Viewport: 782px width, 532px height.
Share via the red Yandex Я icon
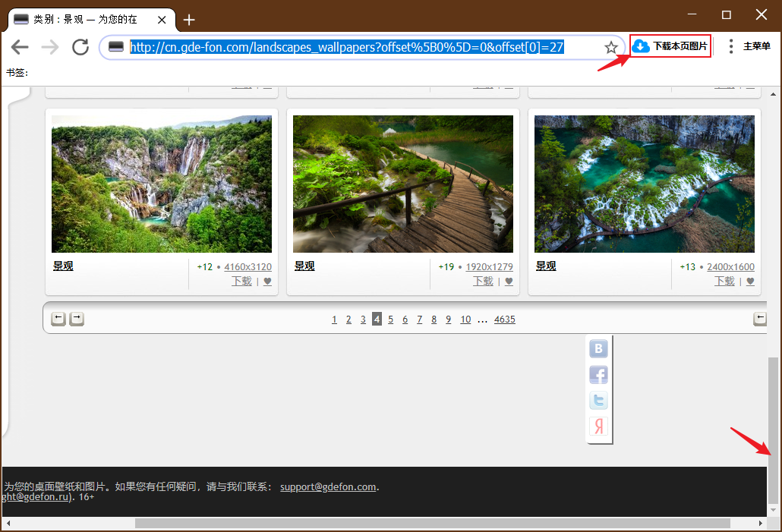point(598,427)
